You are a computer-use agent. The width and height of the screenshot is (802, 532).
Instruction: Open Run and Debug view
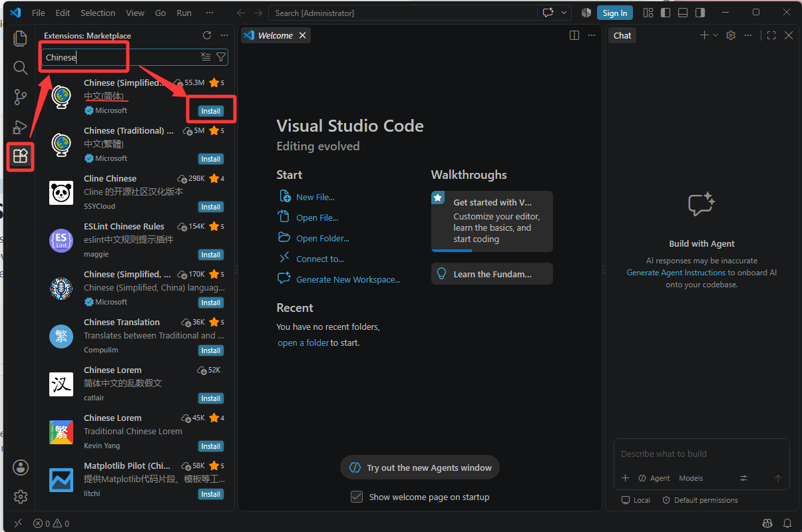tap(20, 126)
